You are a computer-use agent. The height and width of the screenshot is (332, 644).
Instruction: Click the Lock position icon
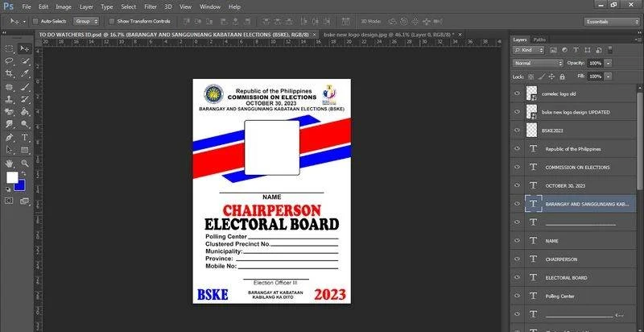(x=551, y=77)
